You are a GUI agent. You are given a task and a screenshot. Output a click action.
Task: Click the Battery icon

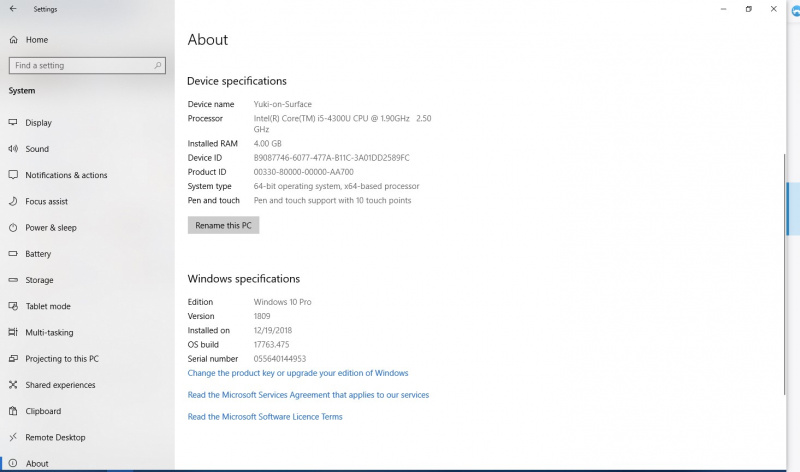(13, 254)
